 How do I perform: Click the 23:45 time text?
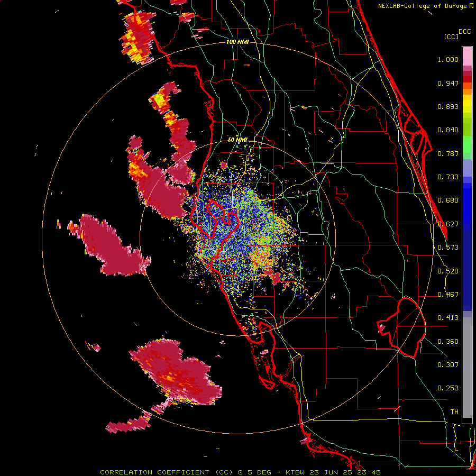point(369,472)
